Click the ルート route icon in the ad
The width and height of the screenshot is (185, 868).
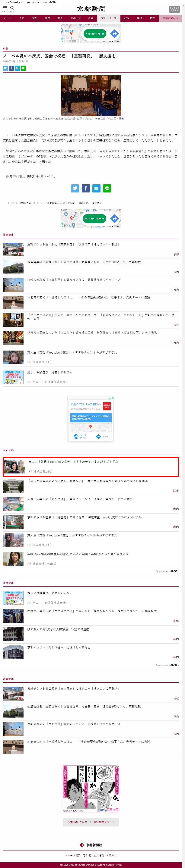98,436
